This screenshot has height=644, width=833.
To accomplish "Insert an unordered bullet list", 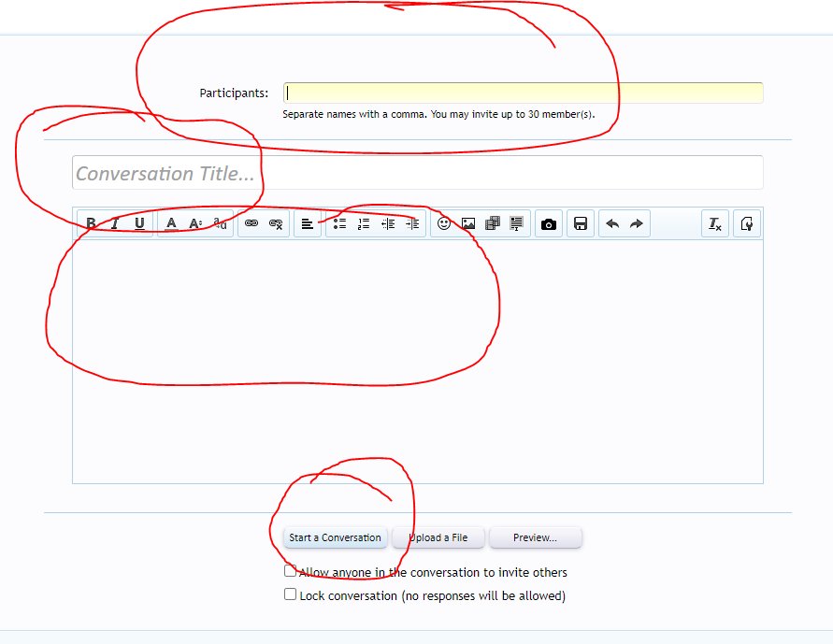I will click(x=339, y=223).
